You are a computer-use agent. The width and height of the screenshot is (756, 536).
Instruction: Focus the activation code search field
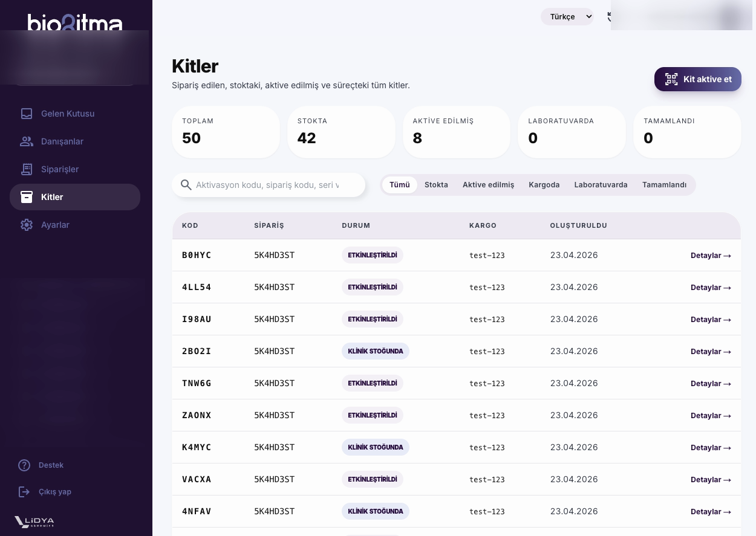tap(269, 185)
